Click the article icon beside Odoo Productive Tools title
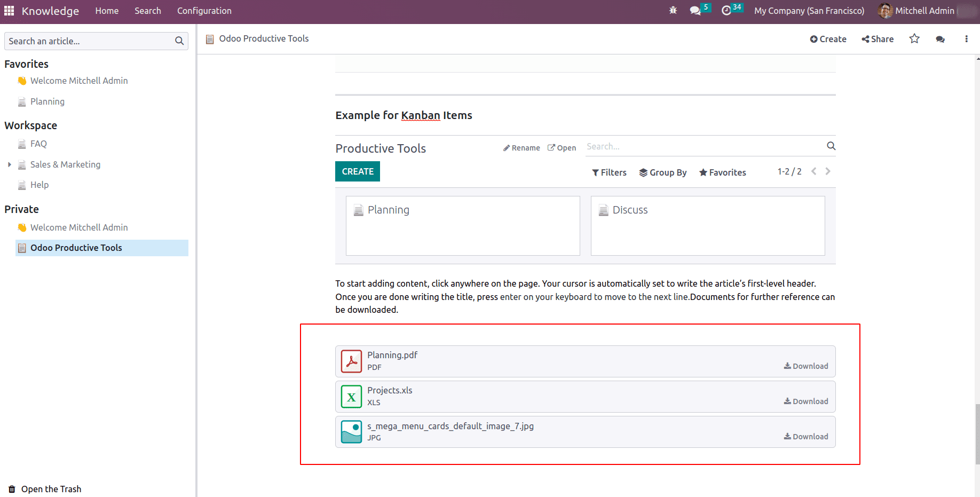Screen dimensions: 980x497 point(210,39)
